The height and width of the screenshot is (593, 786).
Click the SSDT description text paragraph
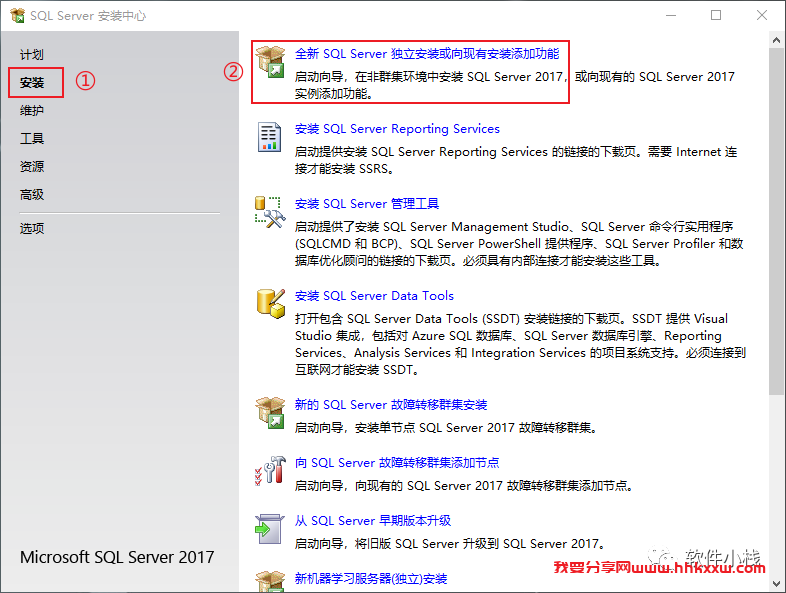(520, 344)
